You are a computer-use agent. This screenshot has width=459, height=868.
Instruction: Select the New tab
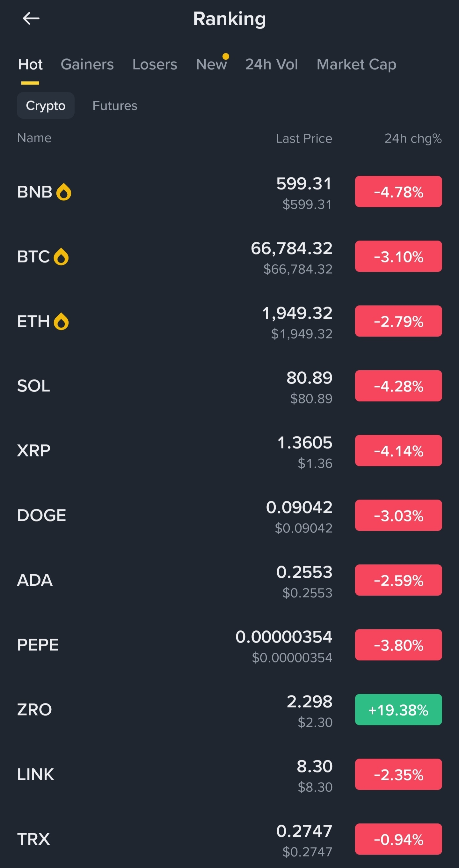(x=211, y=64)
